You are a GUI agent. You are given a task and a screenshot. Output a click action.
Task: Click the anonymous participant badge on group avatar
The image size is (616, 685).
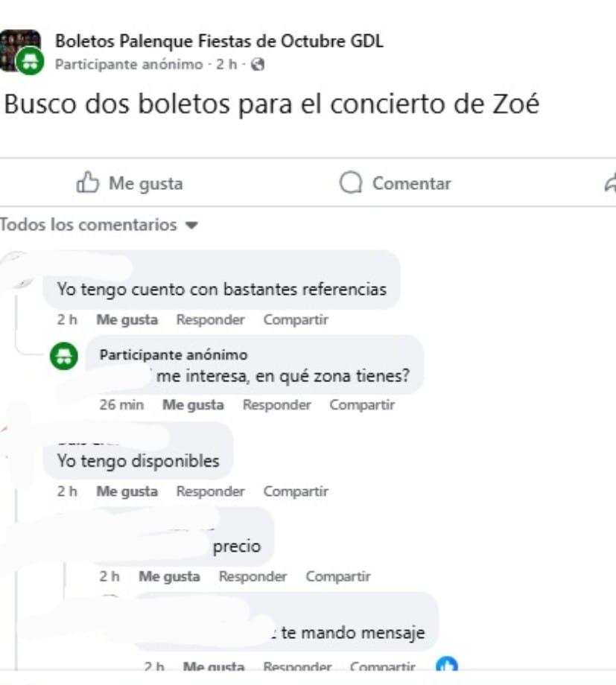(x=30, y=61)
